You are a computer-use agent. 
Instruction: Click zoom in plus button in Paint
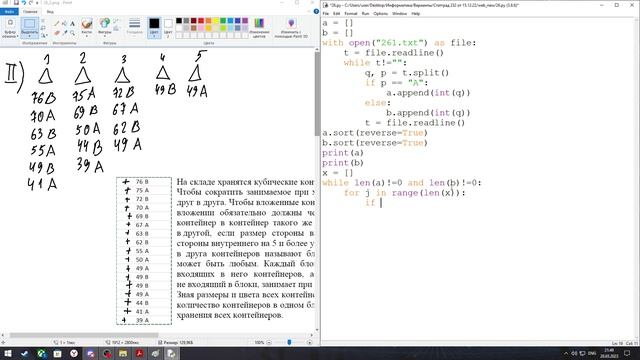click(x=309, y=342)
